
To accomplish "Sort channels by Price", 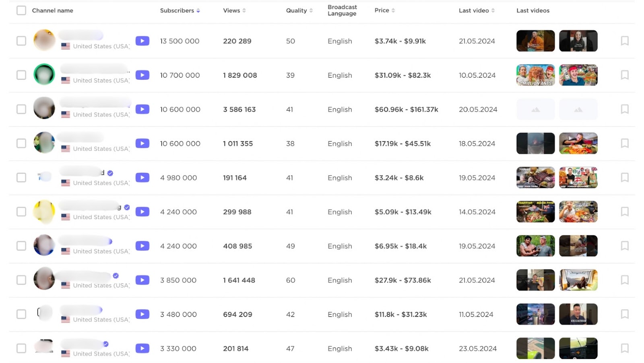I will [382, 10].
